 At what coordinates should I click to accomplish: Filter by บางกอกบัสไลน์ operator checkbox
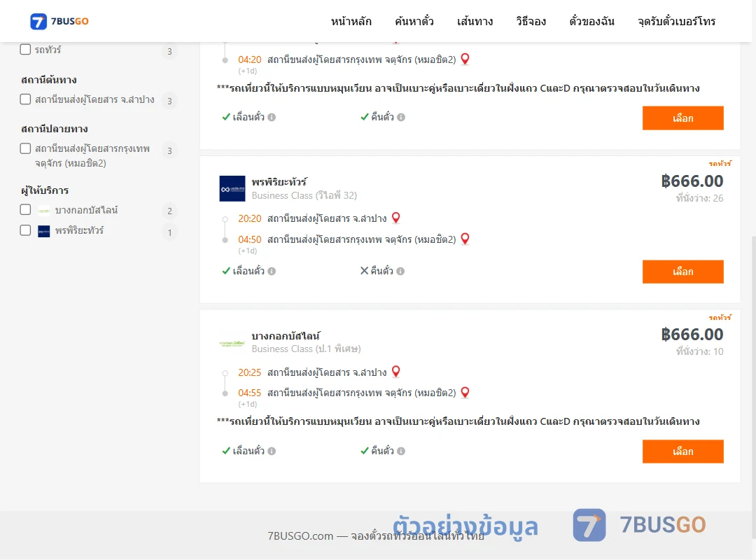click(x=26, y=209)
